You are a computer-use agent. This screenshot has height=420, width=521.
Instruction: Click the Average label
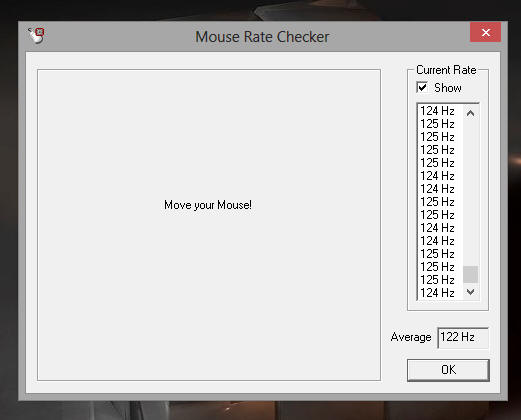[x=411, y=337]
